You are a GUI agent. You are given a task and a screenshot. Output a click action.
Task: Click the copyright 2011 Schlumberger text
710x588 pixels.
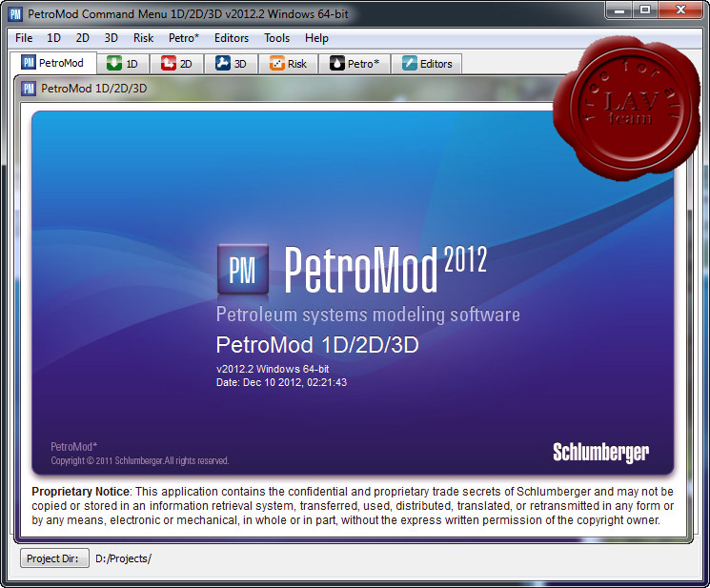[139, 460]
